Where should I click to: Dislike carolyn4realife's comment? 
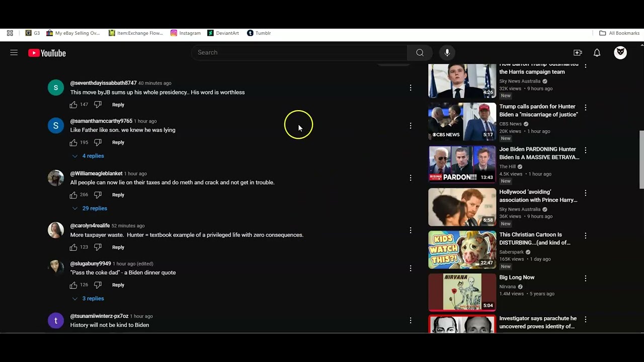(x=98, y=247)
